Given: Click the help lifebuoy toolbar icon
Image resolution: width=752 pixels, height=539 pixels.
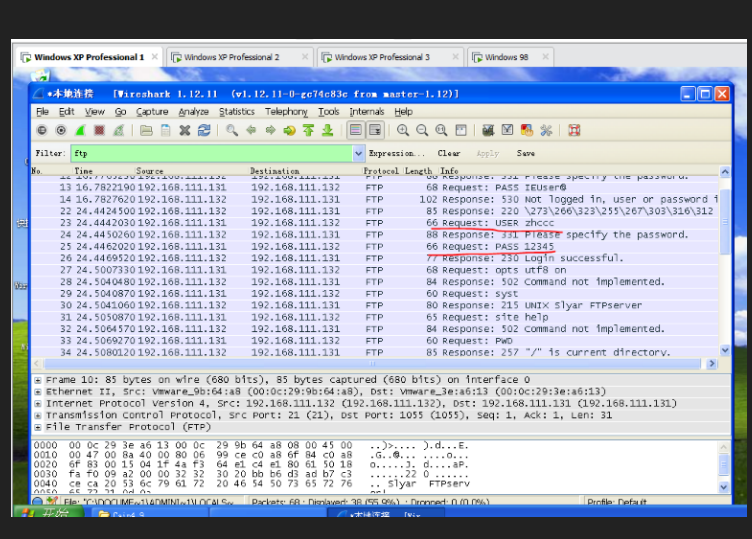Looking at the screenshot, I should [x=574, y=130].
